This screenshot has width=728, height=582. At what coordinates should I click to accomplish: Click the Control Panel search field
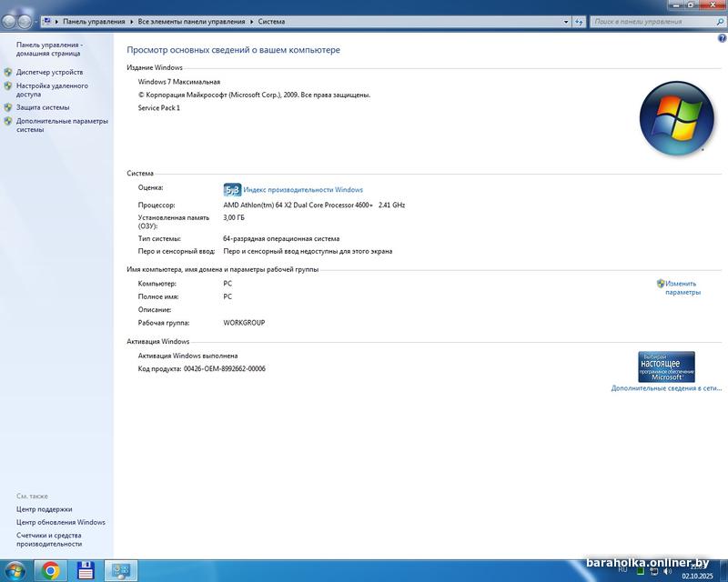point(646,21)
